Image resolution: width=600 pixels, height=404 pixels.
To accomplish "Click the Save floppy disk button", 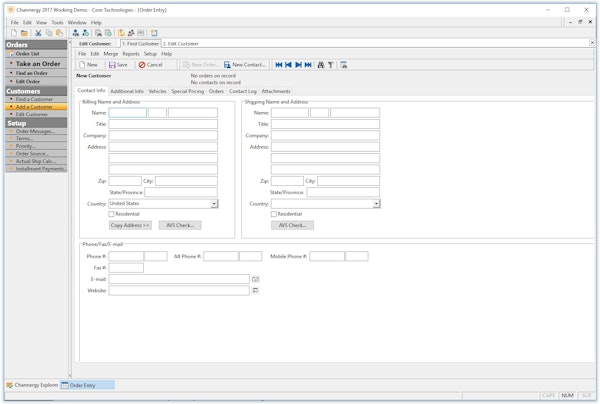I will point(118,65).
